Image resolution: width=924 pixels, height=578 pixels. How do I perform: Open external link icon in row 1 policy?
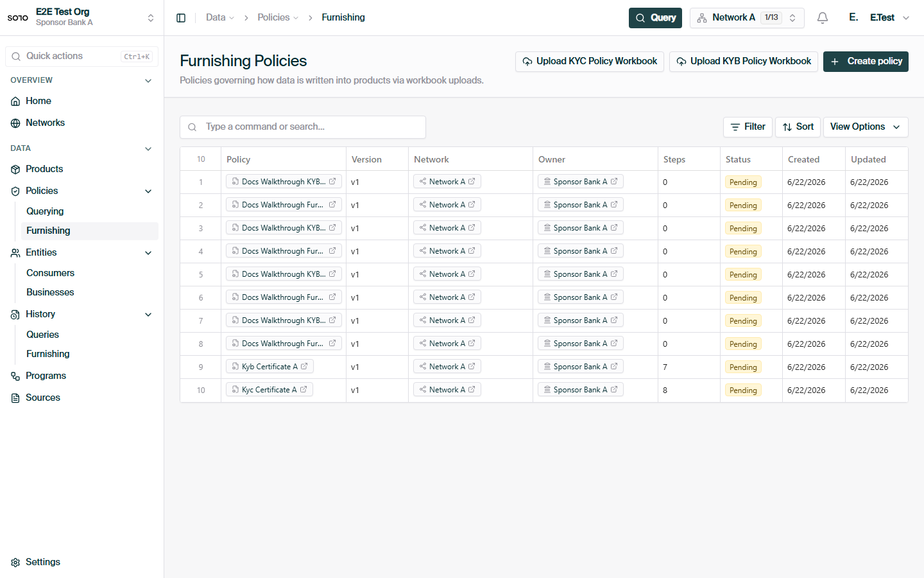tap(332, 182)
